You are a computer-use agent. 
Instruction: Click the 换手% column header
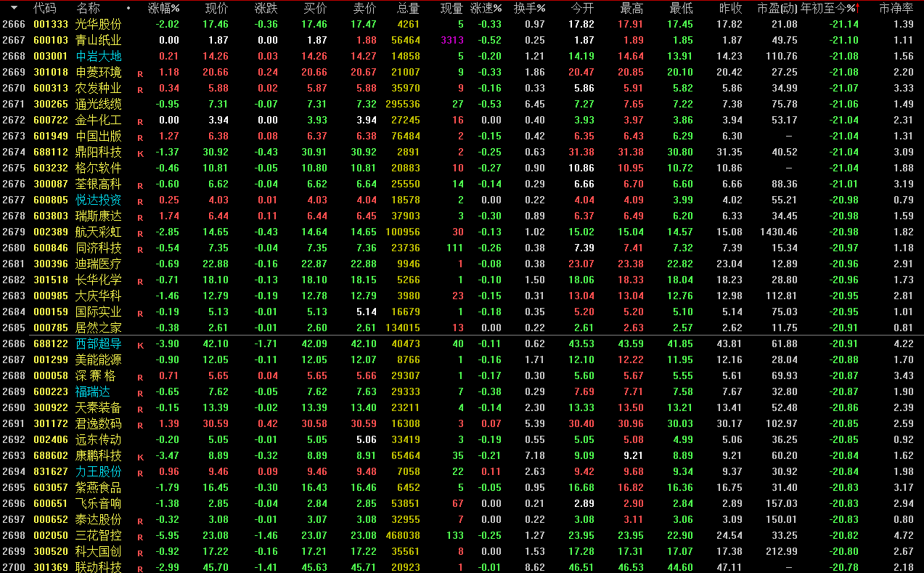click(529, 9)
